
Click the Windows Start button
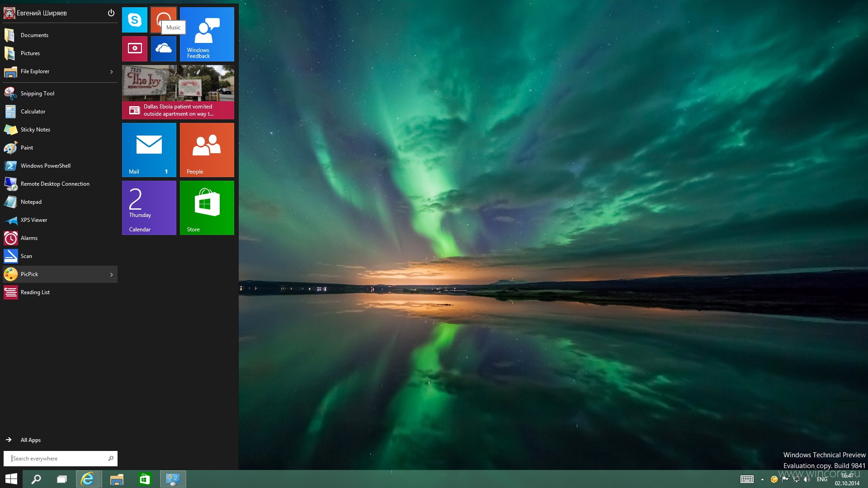[11, 479]
